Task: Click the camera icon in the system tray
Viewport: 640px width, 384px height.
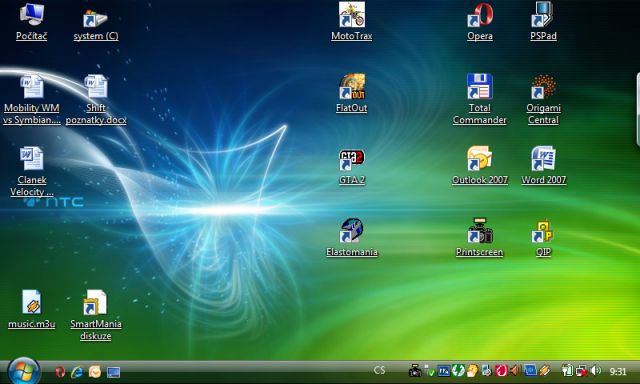Action: coord(415,371)
